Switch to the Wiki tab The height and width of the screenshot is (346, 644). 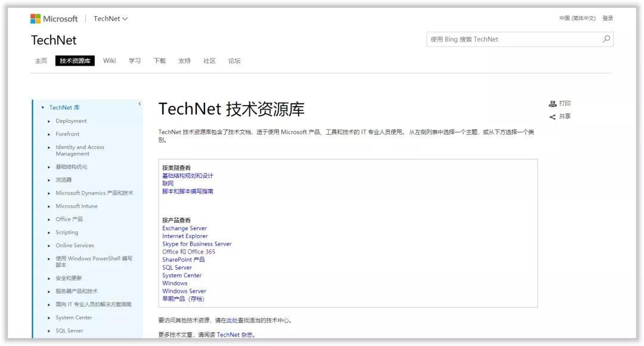pyautogui.click(x=109, y=60)
